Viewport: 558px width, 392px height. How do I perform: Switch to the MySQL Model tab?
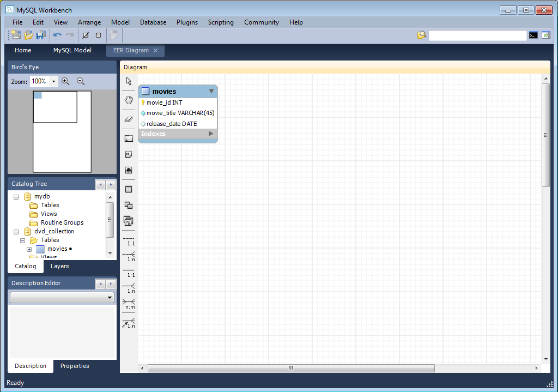(x=72, y=50)
